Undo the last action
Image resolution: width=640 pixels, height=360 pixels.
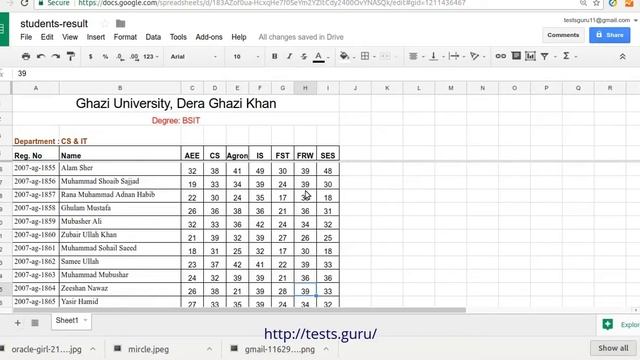tap(41, 56)
